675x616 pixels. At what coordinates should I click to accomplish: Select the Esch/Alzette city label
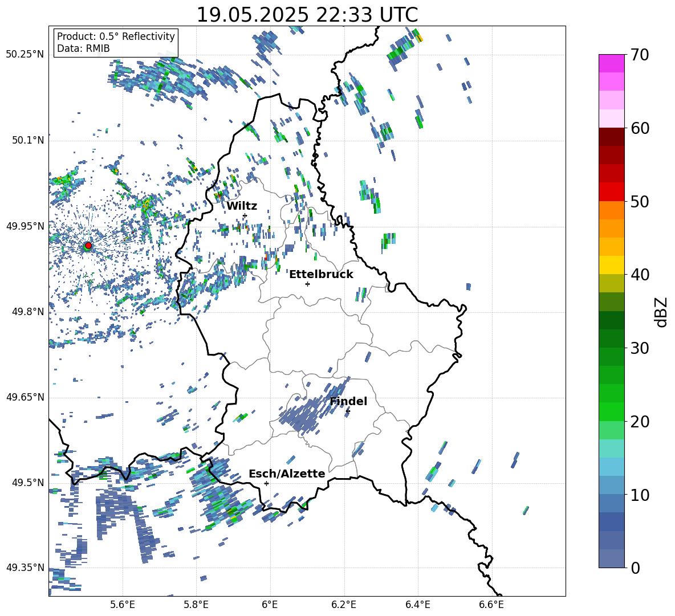pos(287,474)
